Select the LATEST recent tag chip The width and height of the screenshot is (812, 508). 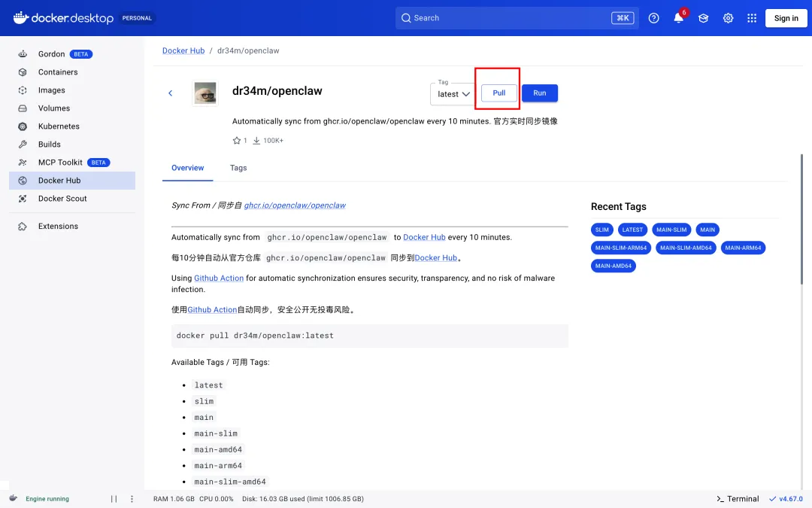click(632, 230)
